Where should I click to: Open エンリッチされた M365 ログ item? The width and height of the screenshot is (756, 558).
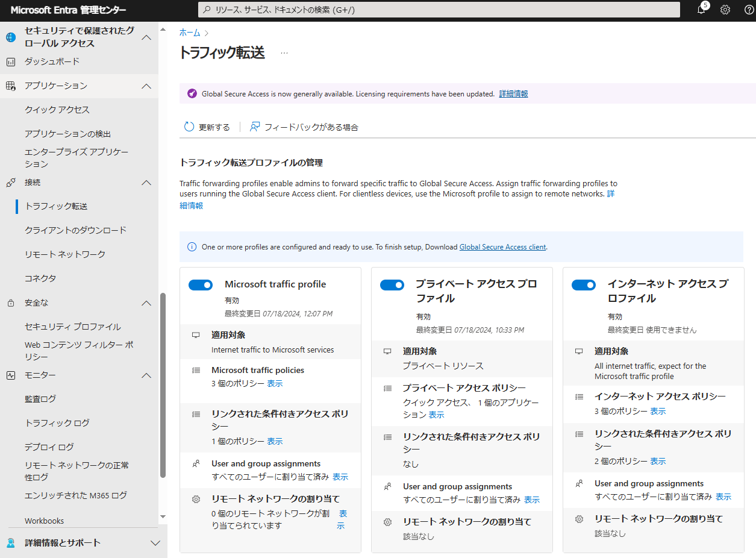[76, 495]
